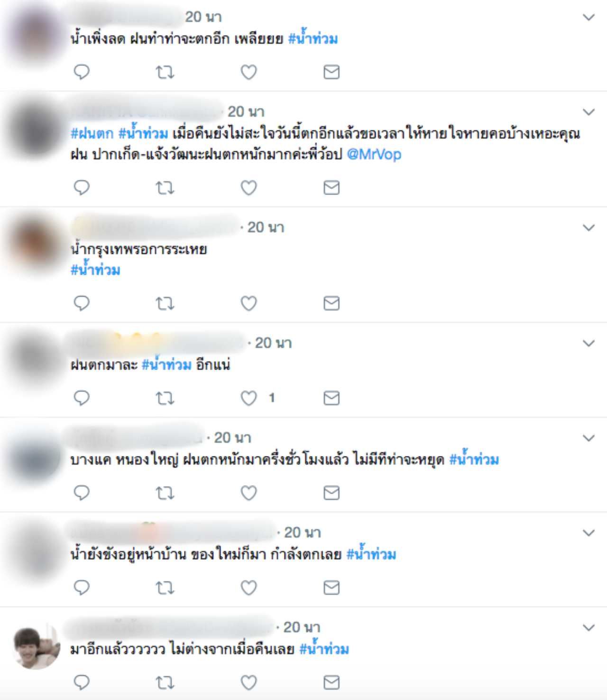607x700 pixels.
Task: Retweet the tweet about น้ำกรุงเทพรอการระเหย
Action: tap(165, 303)
